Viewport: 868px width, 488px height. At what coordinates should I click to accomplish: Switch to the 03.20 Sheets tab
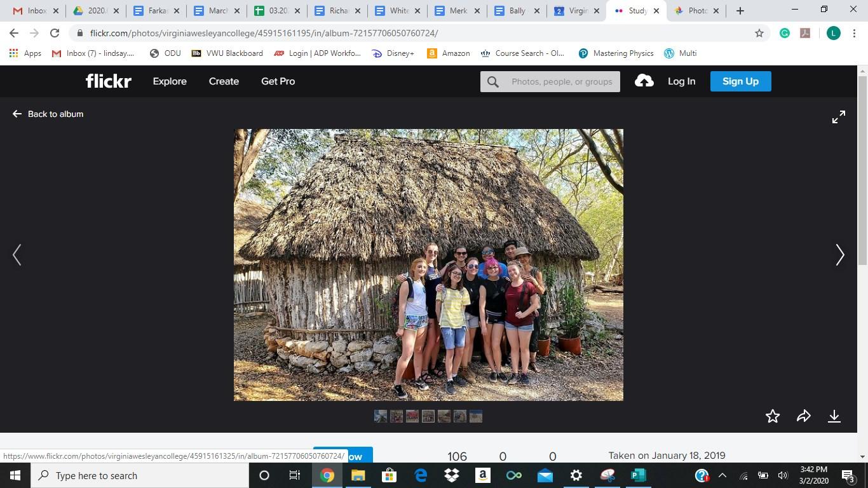pos(277,11)
